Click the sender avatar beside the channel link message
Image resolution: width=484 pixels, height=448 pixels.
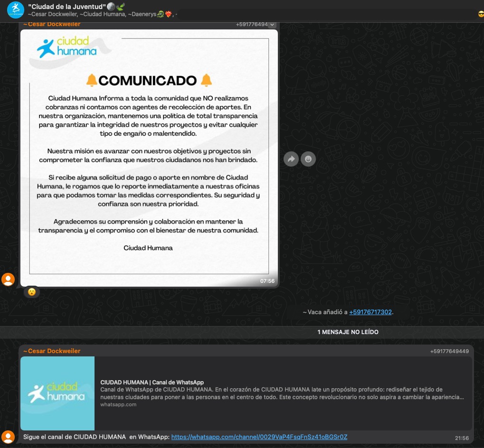point(8,437)
